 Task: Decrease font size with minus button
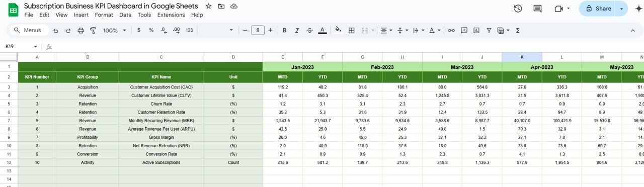pos(245,31)
